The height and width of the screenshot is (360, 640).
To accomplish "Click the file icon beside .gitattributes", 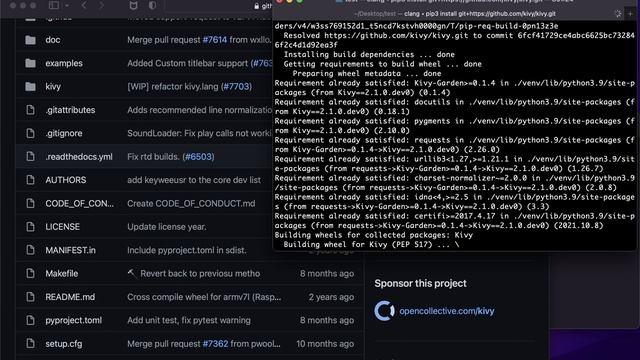I will coord(31,110).
